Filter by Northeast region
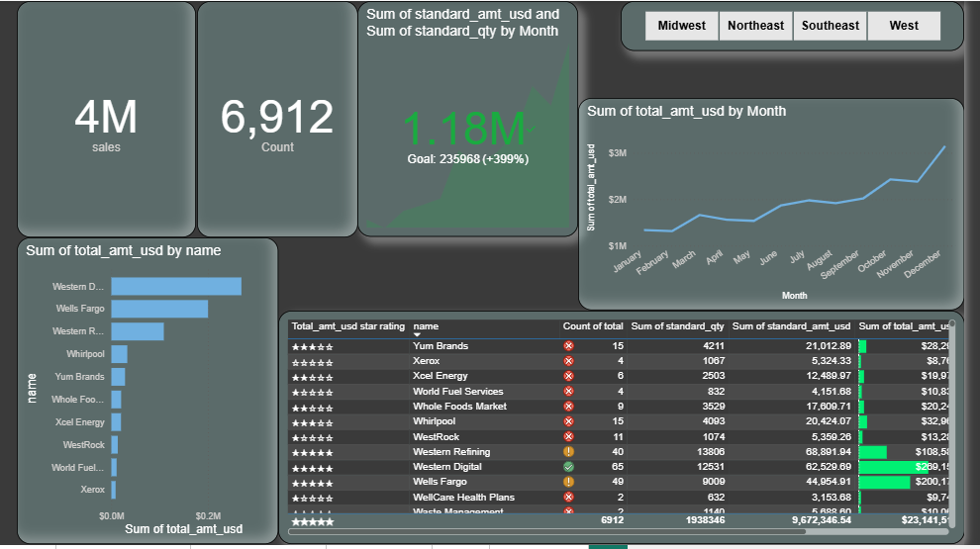Viewport: 980px width, 549px height. (755, 26)
